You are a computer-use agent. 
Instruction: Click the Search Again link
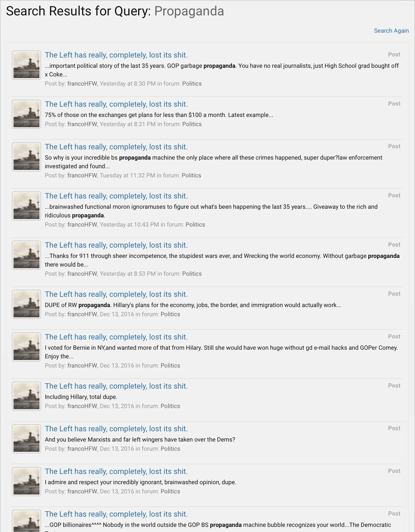tap(391, 31)
